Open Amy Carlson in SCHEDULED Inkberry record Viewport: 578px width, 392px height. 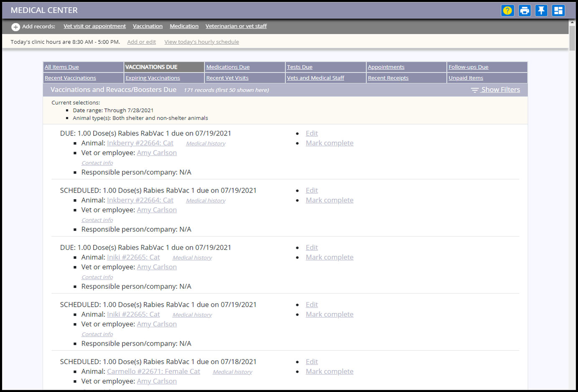[157, 210]
